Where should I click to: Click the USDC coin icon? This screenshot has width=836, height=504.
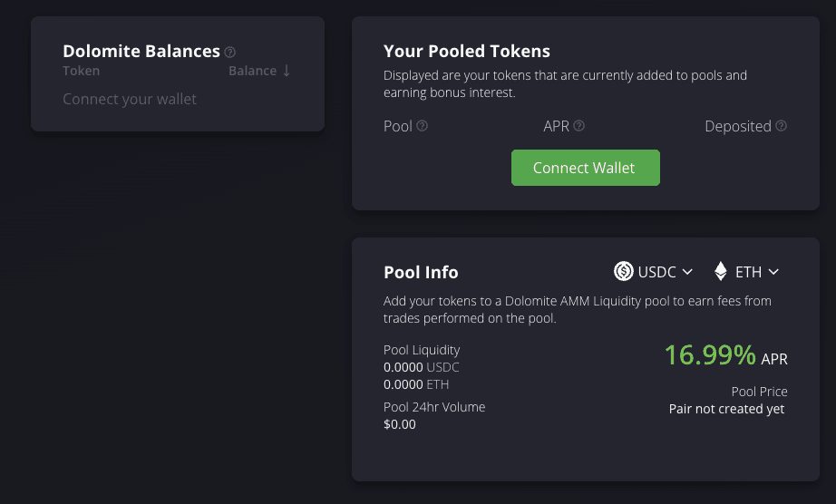(623, 271)
